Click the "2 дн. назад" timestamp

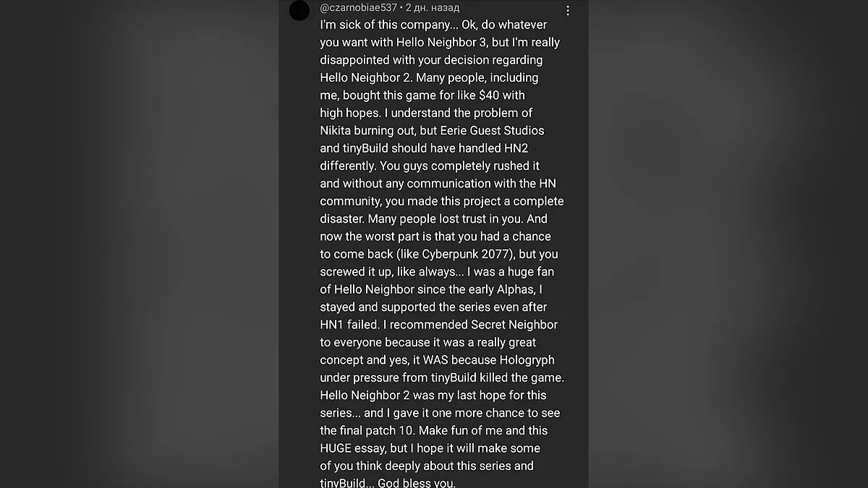point(433,8)
